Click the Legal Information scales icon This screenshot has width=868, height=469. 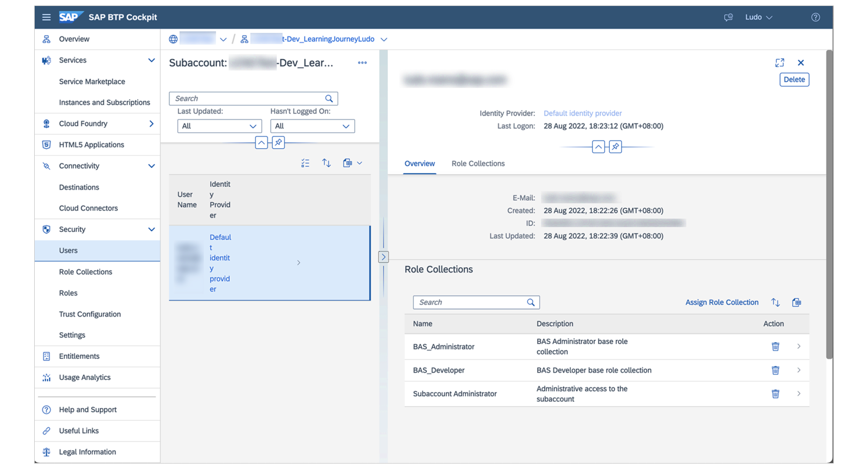point(47,452)
